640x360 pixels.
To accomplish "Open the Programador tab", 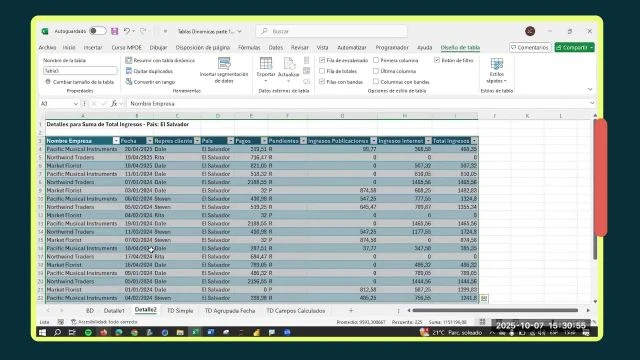I will pos(392,47).
